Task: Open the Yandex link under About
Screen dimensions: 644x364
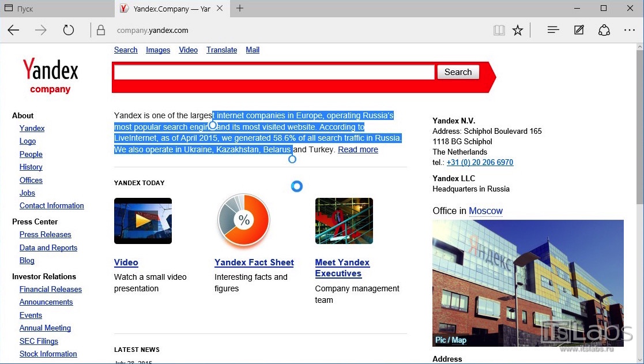Action: [x=32, y=129]
